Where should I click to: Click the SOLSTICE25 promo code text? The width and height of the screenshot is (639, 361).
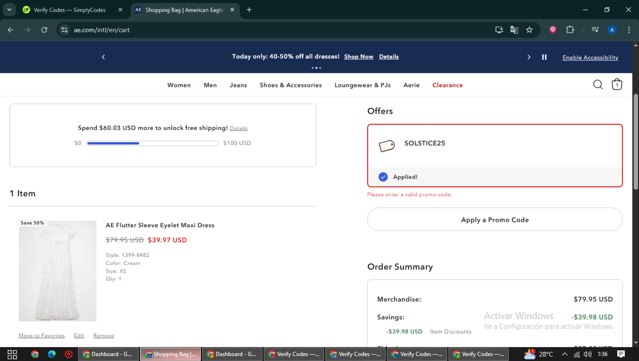point(425,143)
